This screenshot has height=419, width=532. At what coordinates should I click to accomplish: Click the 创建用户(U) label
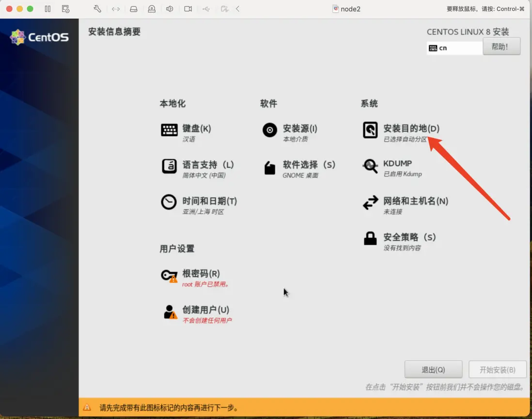point(206,310)
